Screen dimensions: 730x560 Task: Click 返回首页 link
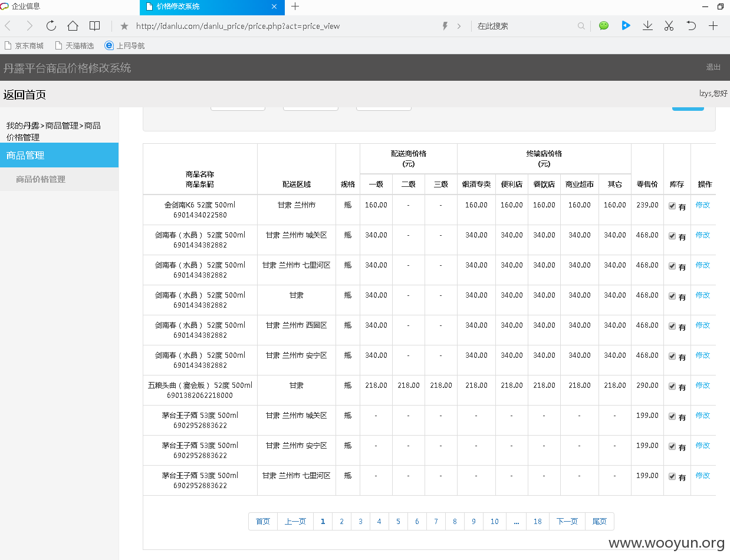tap(25, 95)
